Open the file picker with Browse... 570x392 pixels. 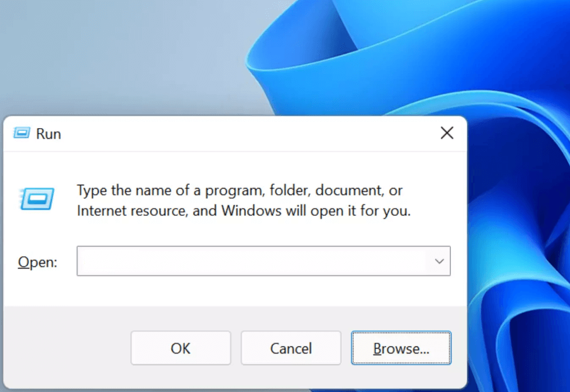tap(401, 348)
